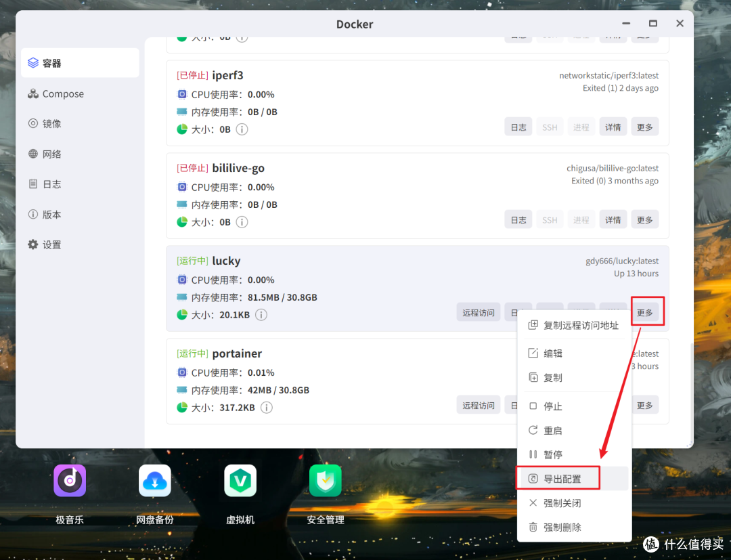Viewport: 731px width, 560px height.
Task: Click the pencil icon beside 编辑
Action: click(533, 353)
